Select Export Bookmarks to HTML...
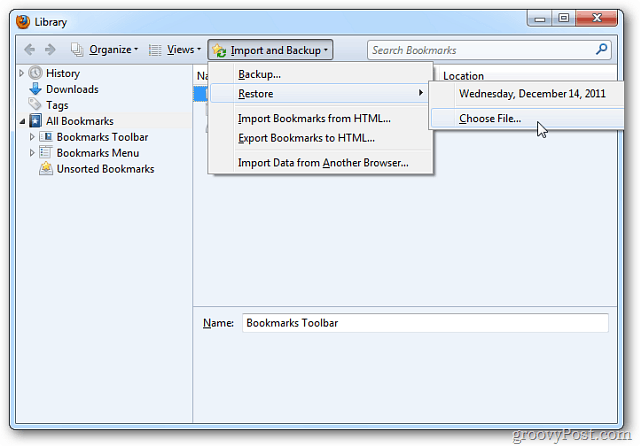 (320, 138)
